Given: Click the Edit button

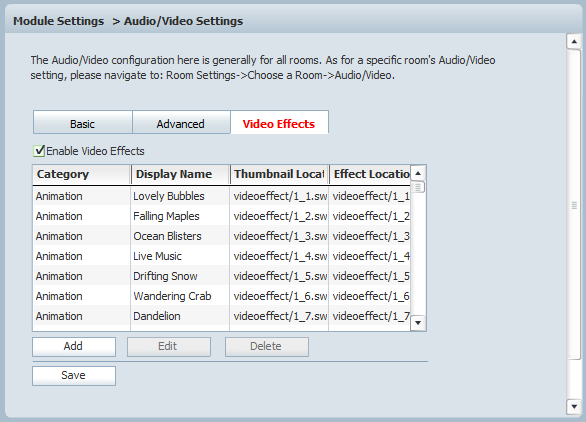Looking at the screenshot, I should click(169, 347).
